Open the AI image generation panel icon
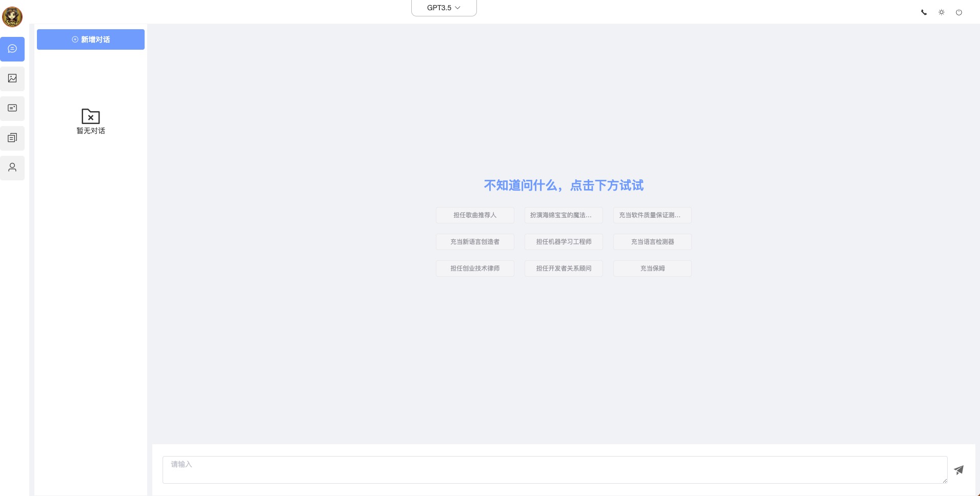Screen dimensions: 980x496 coord(12,78)
